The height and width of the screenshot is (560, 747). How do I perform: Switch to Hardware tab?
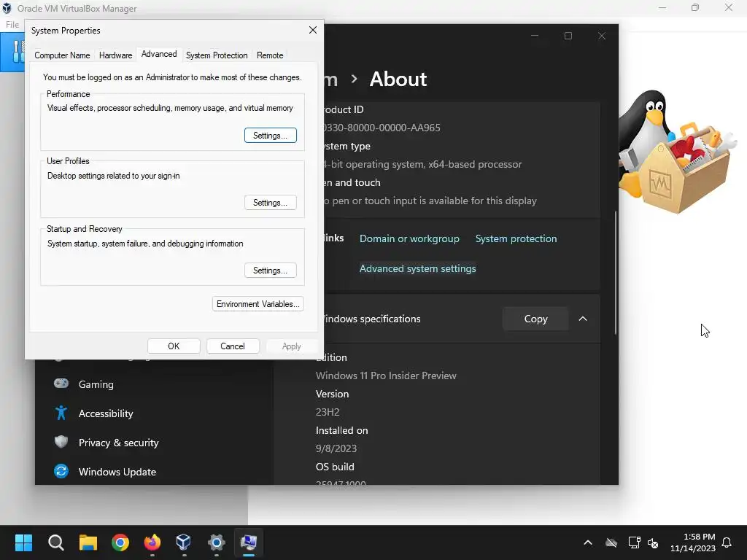click(115, 55)
